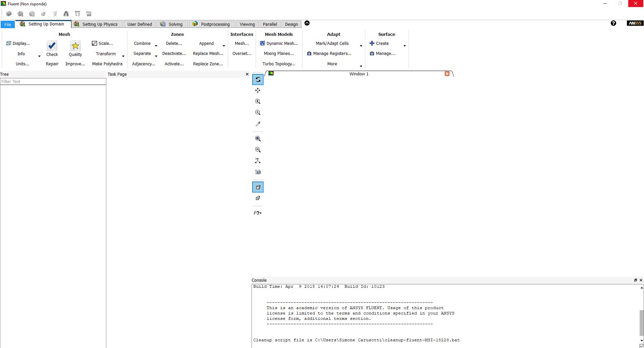This screenshot has height=348, width=644.
Task: Expand the Separate zones dropdown arrow
Action: point(156,56)
